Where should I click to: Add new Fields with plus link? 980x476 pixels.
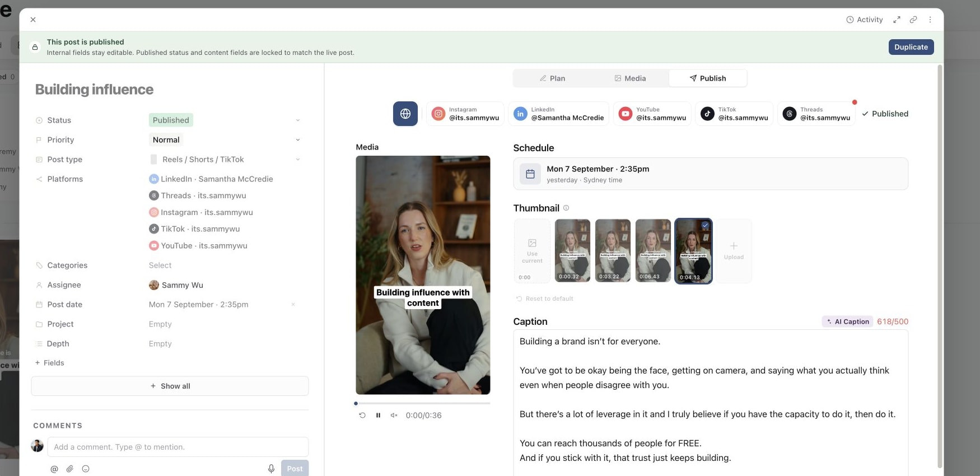click(49, 363)
